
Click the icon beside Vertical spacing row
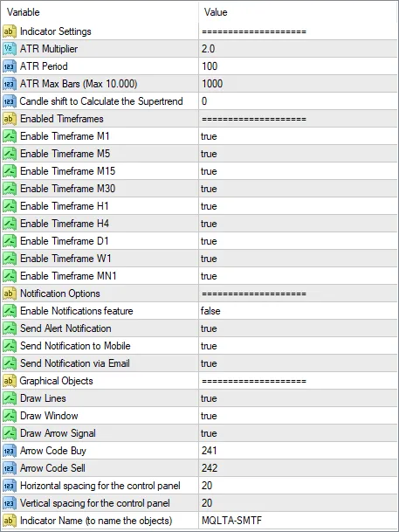coord(10,503)
